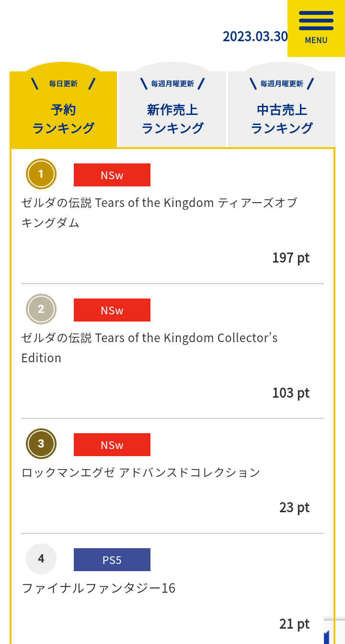The height and width of the screenshot is (644, 345).
Task: Click the 103 pt score
Action: coord(291,393)
